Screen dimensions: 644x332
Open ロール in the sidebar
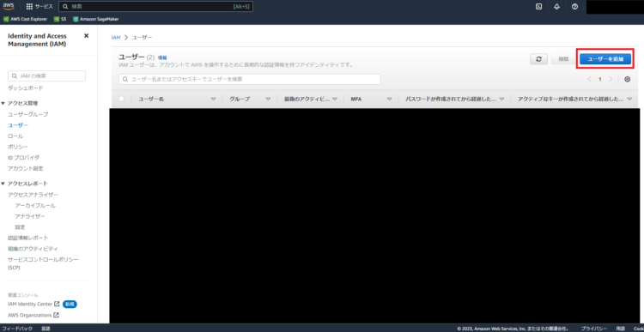(x=15, y=136)
